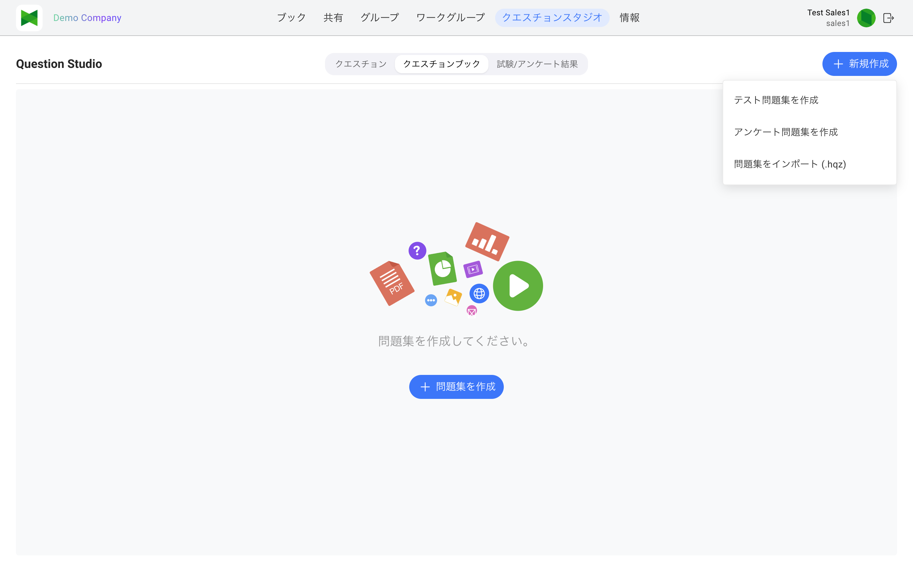This screenshot has height=588, width=913.
Task: Switch to 試験/アンケート結果 tab
Action: point(537,64)
